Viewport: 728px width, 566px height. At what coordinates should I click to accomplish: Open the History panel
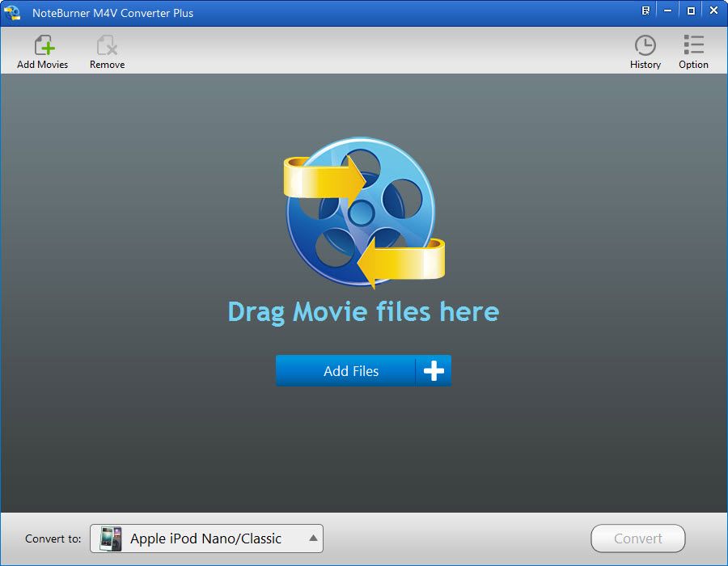tap(645, 51)
